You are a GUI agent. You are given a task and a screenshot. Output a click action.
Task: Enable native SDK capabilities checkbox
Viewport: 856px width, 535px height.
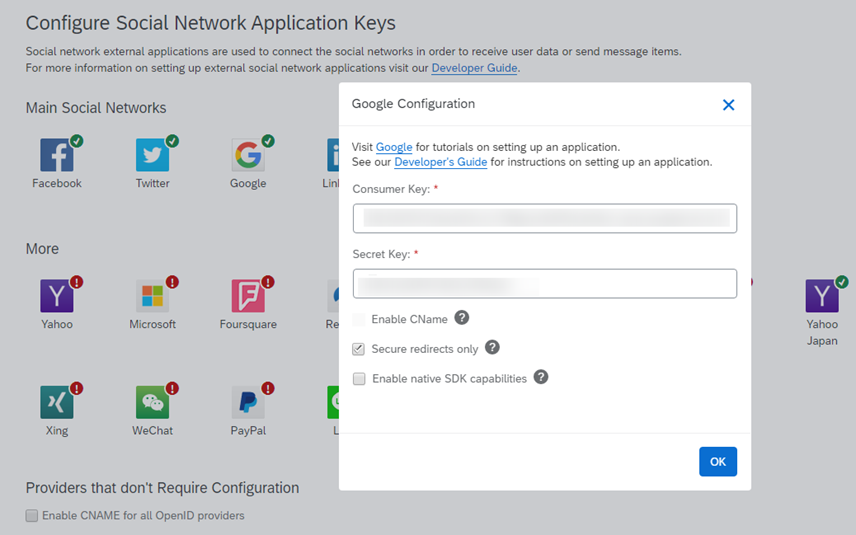pos(359,379)
